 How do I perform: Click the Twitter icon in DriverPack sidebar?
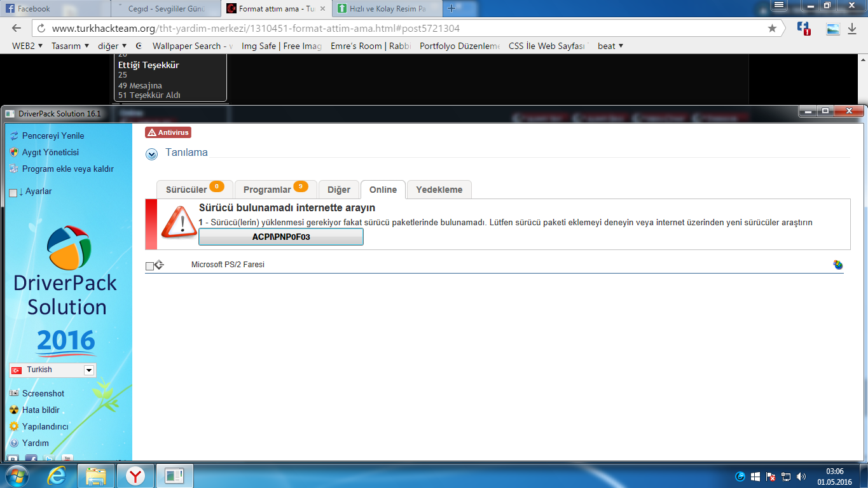(x=49, y=458)
